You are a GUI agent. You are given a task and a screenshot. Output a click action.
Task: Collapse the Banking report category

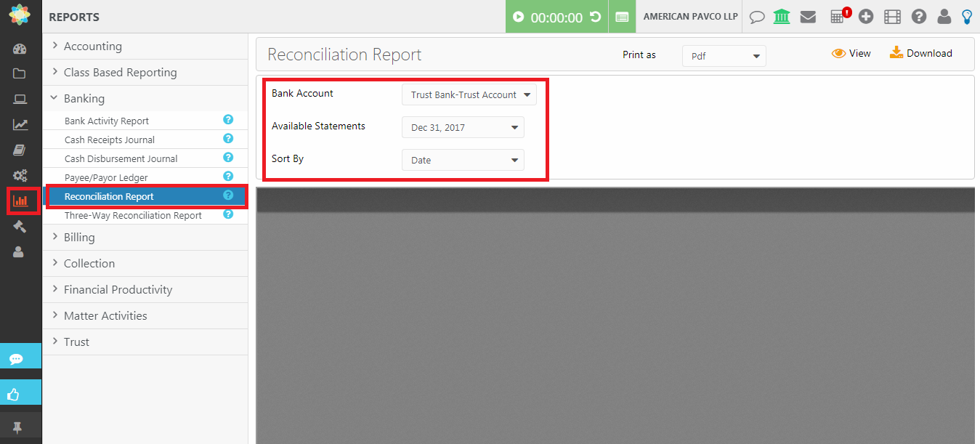click(x=84, y=99)
